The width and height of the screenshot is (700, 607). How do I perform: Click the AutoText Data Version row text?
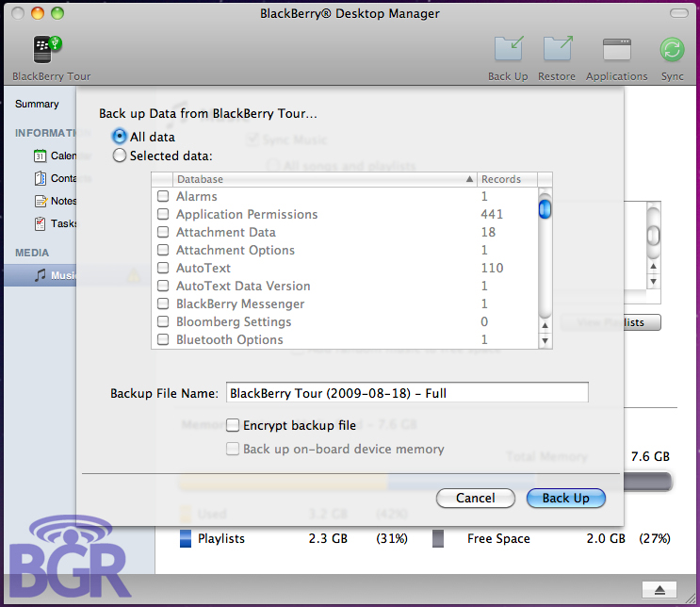tap(243, 286)
